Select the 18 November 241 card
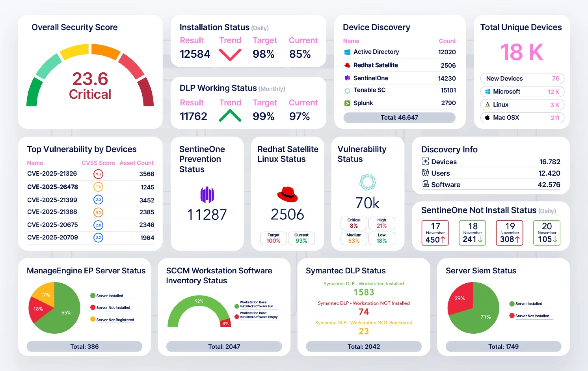The height and width of the screenshot is (371, 588). point(472,233)
